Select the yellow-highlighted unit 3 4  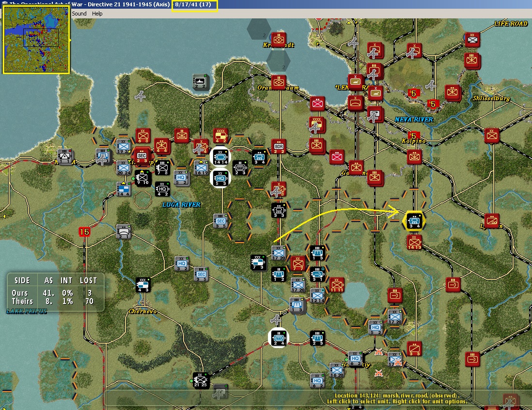pos(414,221)
